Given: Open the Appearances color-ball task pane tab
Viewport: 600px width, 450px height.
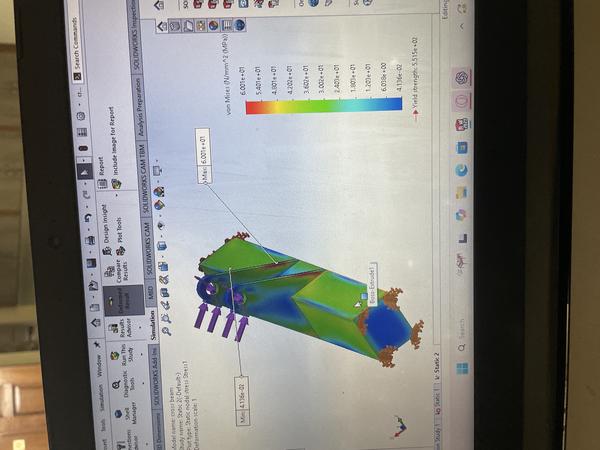Looking at the screenshot, I should 214,26.
